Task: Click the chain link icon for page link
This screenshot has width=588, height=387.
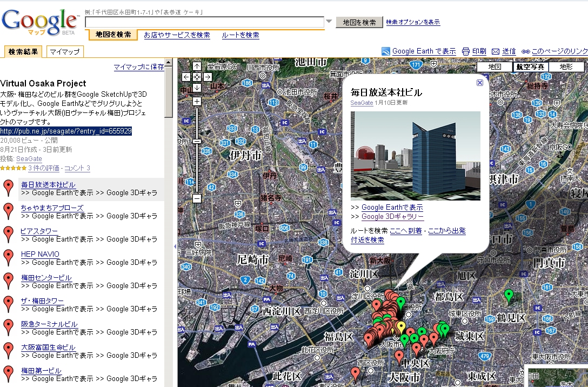Action: click(x=525, y=51)
